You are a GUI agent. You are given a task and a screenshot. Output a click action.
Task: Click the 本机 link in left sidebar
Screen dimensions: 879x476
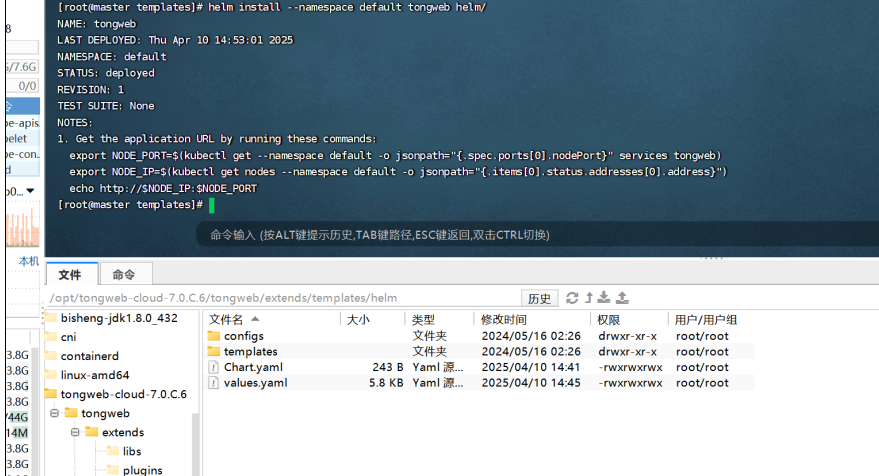29,261
